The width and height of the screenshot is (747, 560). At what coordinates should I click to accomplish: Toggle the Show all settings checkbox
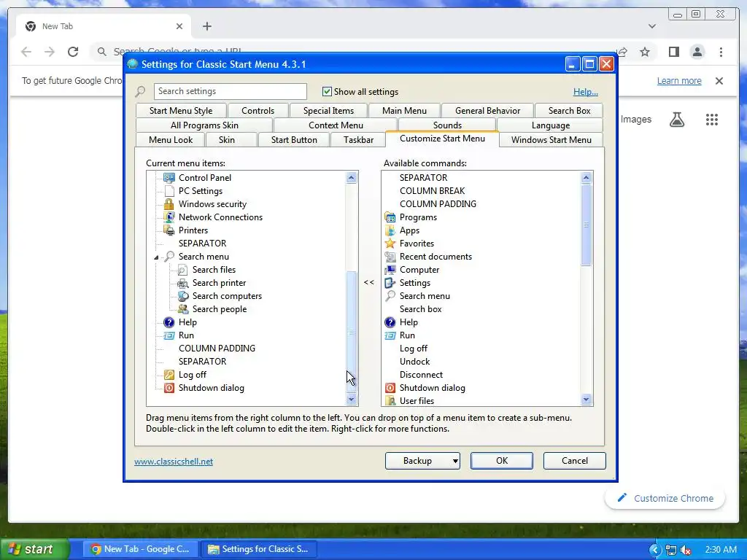(327, 91)
